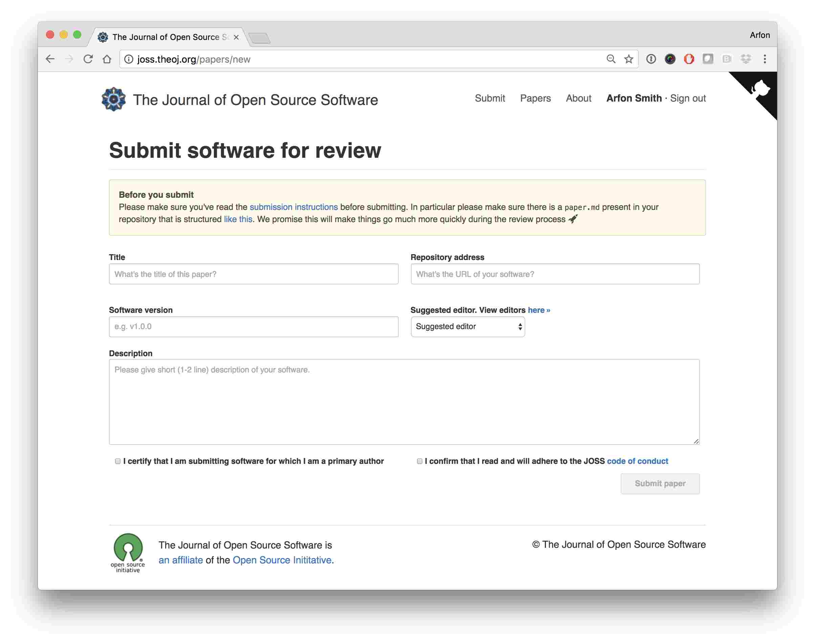Image resolution: width=815 pixels, height=644 pixels.
Task: Open the Open Source Inititative link
Action: [282, 560]
